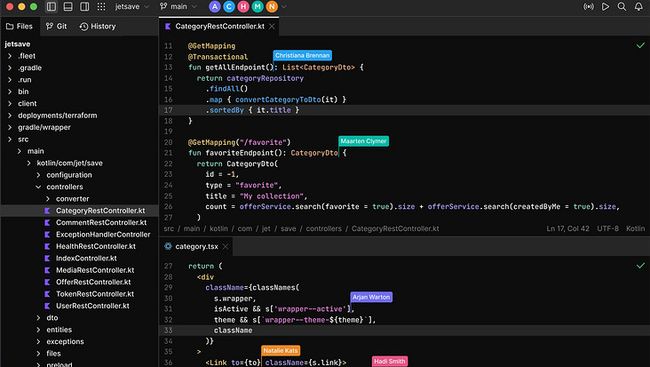Open MediaRestController.kt file
The height and width of the screenshot is (367, 650).
pyautogui.click(x=95, y=270)
